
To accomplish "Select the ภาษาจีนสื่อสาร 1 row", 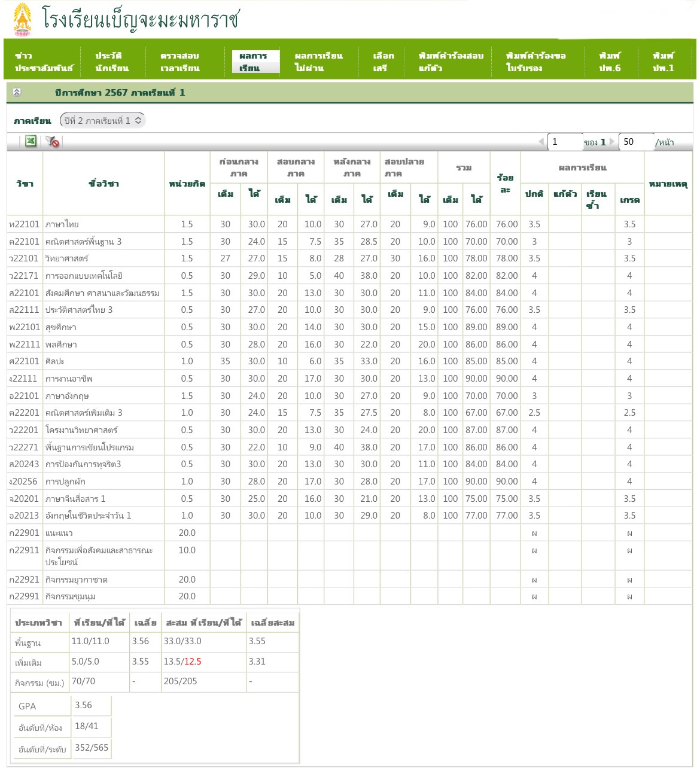I will 349,499.
